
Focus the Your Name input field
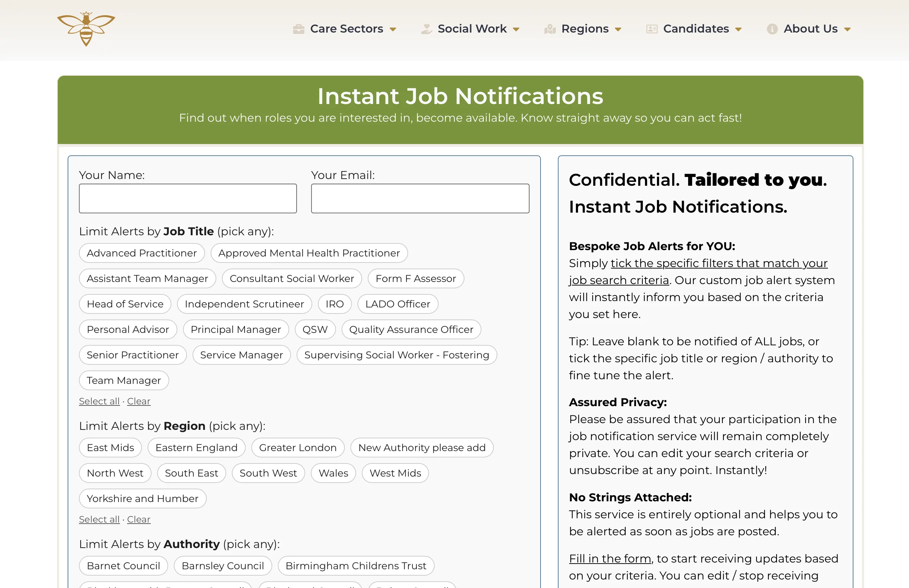(188, 198)
